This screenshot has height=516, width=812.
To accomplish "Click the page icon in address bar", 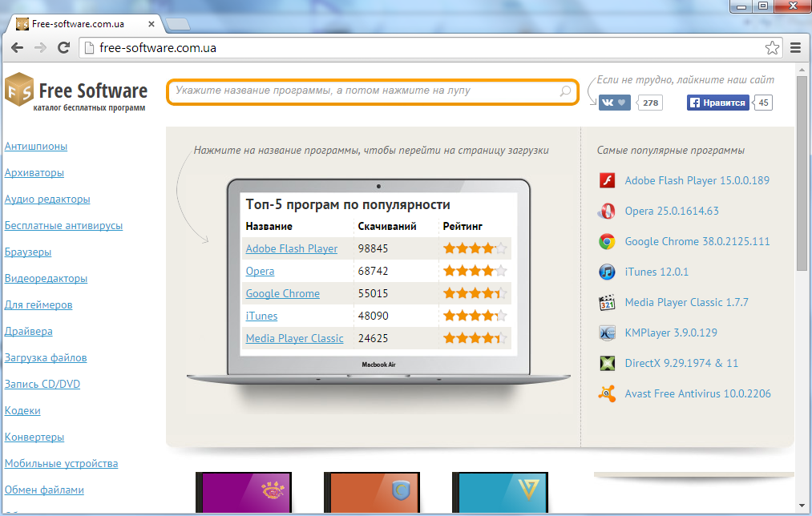I will [x=89, y=48].
